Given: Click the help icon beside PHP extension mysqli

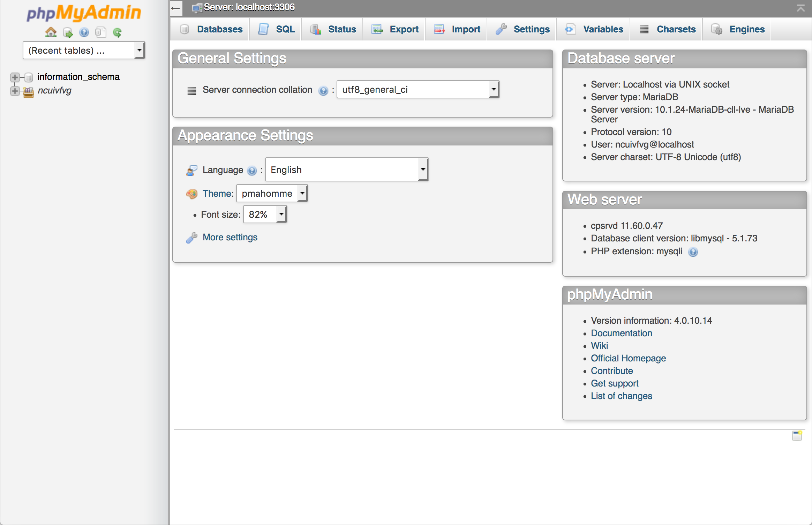Looking at the screenshot, I should click(693, 252).
